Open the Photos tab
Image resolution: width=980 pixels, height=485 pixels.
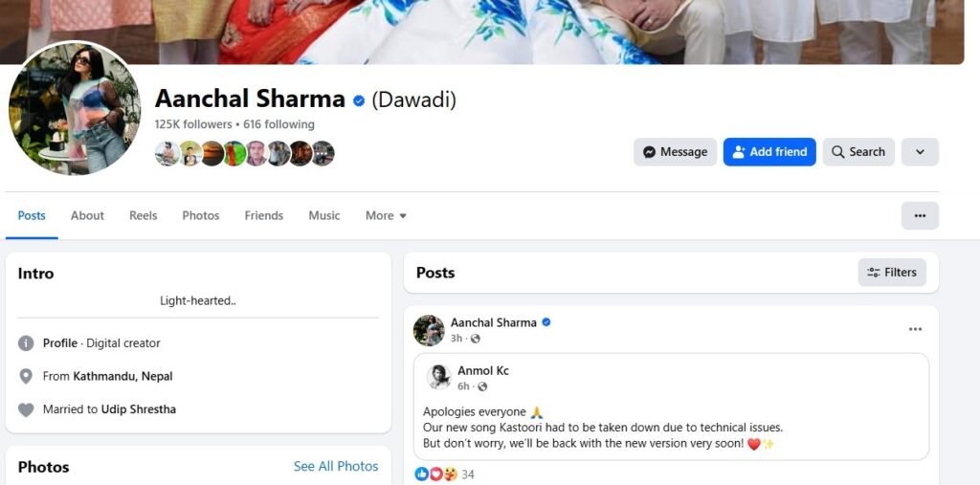coord(201,215)
